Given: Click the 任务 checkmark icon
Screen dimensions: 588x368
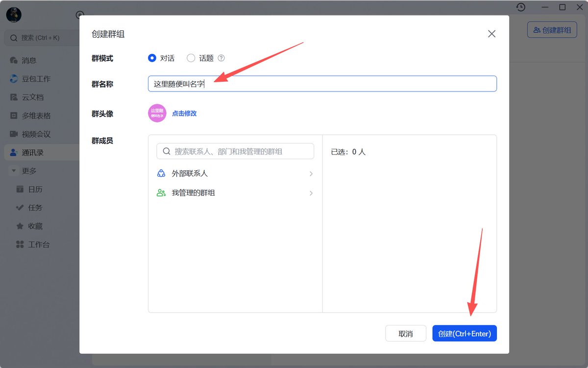Looking at the screenshot, I should [20, 207].
